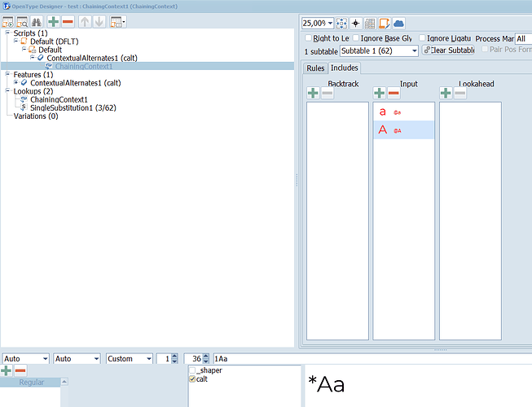This screenshot has width=532, height=407.
Task: Click the first lookup-table icon with play symbol
Action: [x=8, y=22]
